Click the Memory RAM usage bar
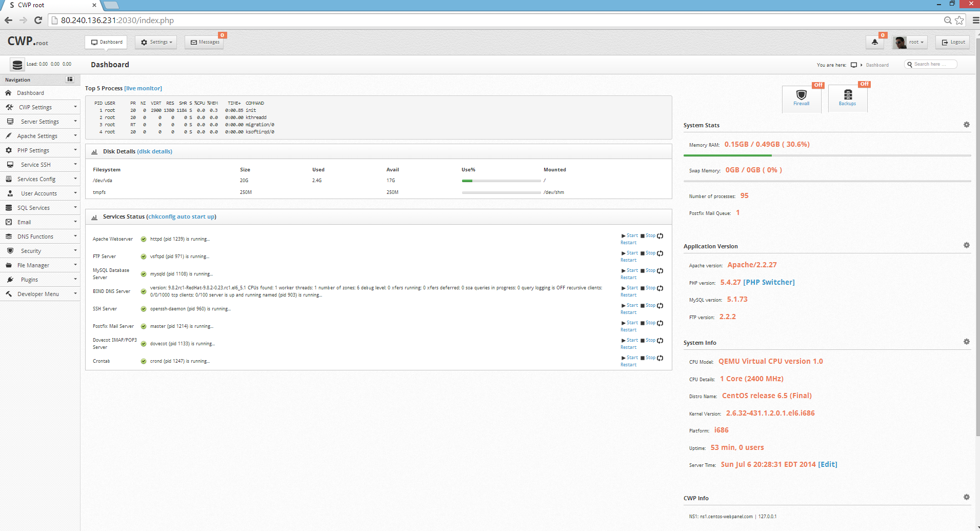 tap(827, 155)
